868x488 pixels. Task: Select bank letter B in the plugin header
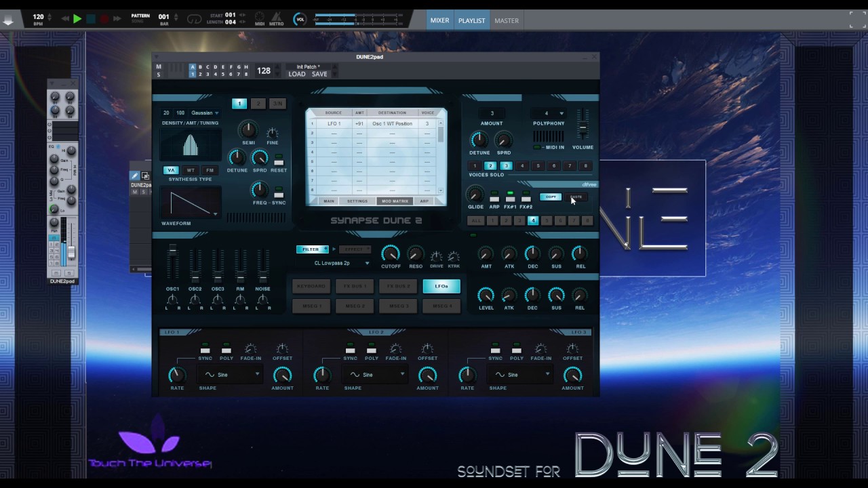(x=200, y=67)
